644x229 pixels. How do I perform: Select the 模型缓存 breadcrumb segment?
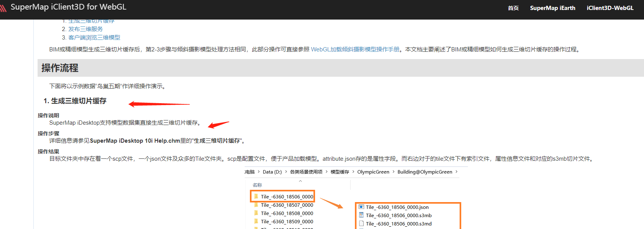pos(340,172)
